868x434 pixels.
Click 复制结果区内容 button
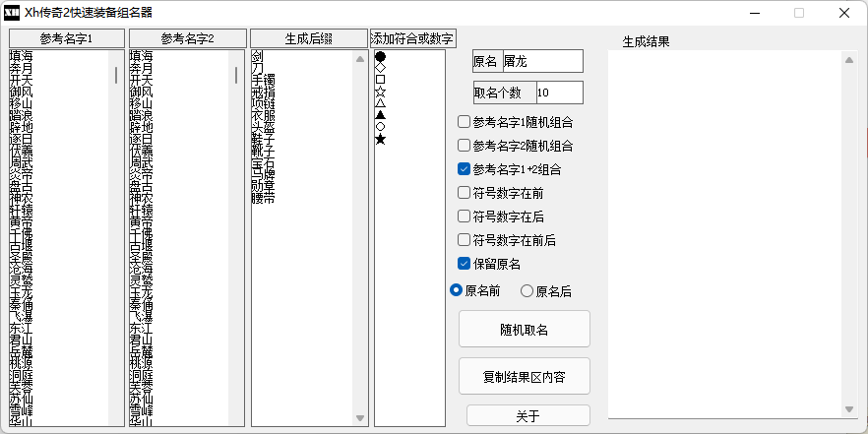[525, 376]
